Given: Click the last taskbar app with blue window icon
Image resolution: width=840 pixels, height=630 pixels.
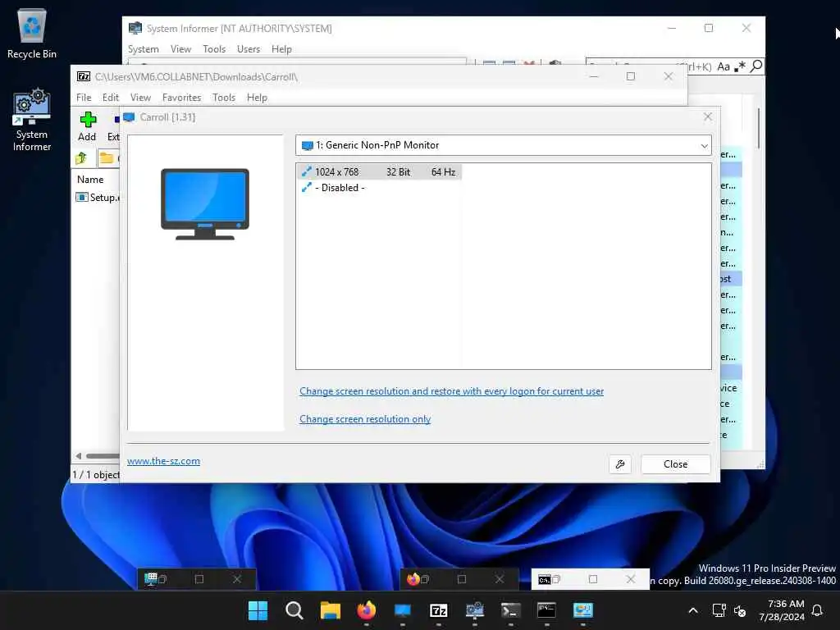Looking at the screenshot, I should (583, 610).
